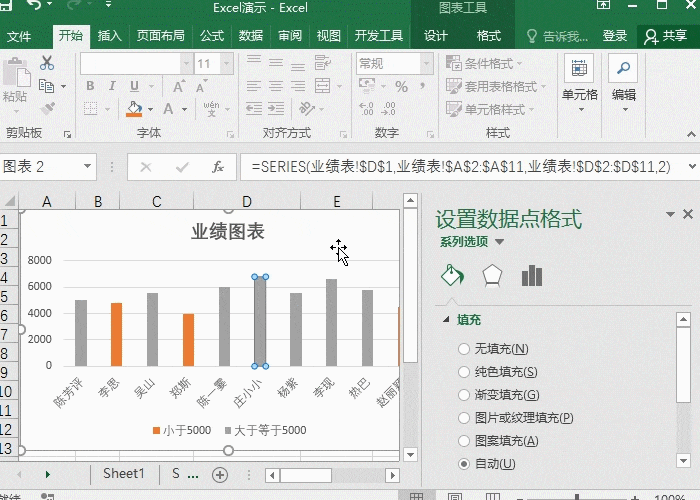Open the 文件 File tab
Screen dimensions: 700x500
click(19, 36)
